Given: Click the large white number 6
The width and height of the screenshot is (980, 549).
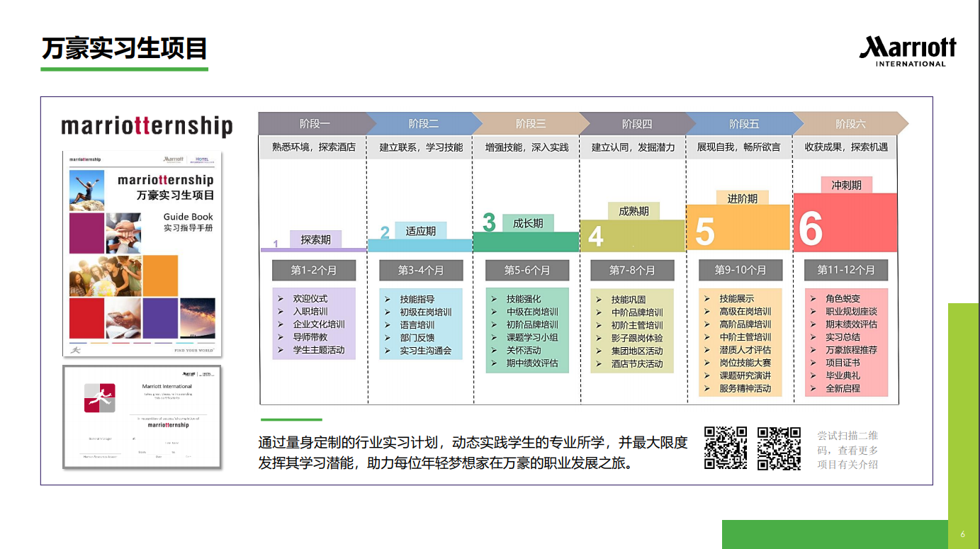Looking at the screenshot, I should tap(811, 228).
